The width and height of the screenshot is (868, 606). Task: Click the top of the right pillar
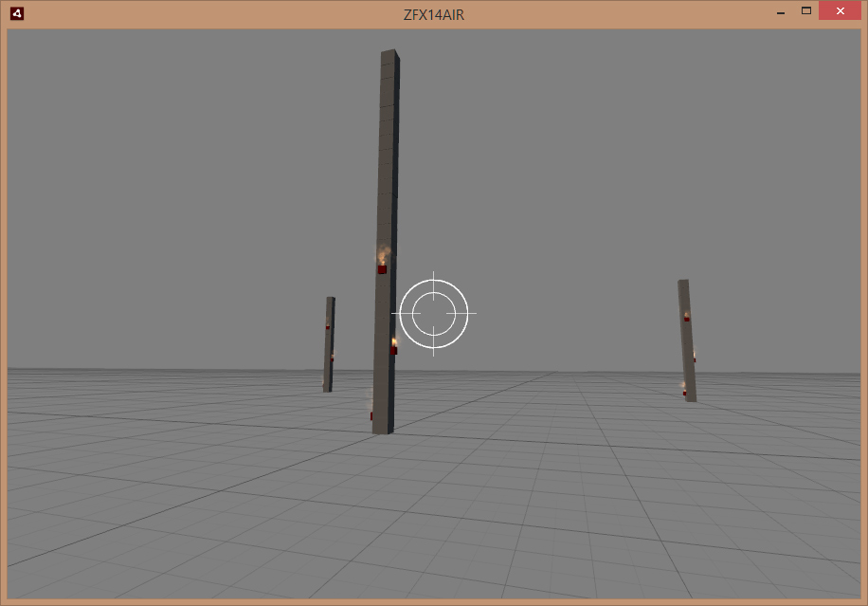point(683,285)
